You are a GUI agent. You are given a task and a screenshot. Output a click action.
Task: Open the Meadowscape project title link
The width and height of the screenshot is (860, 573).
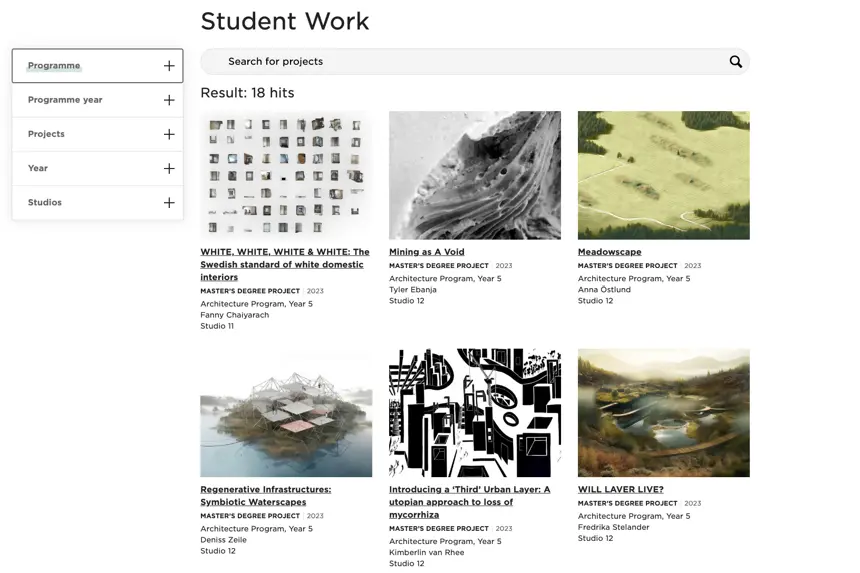click(609, 252)
